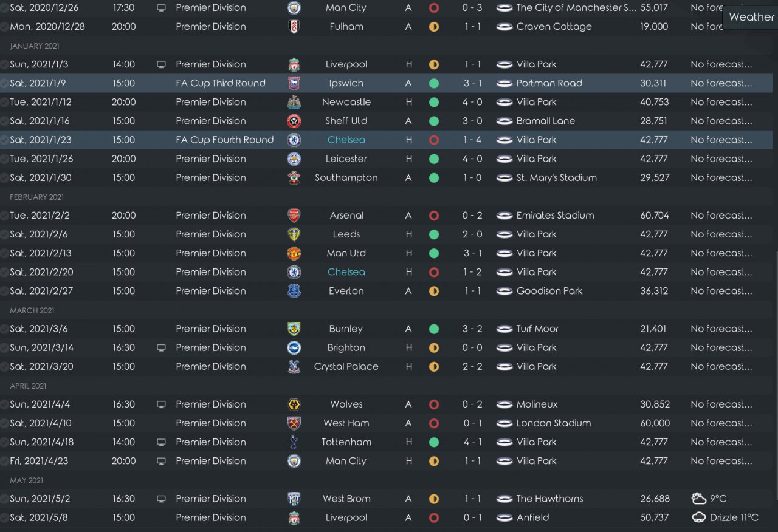The height and width of the screenshot is (532, 778).
Task: Click the Tottenham club crest
Action: coord(294,442)
